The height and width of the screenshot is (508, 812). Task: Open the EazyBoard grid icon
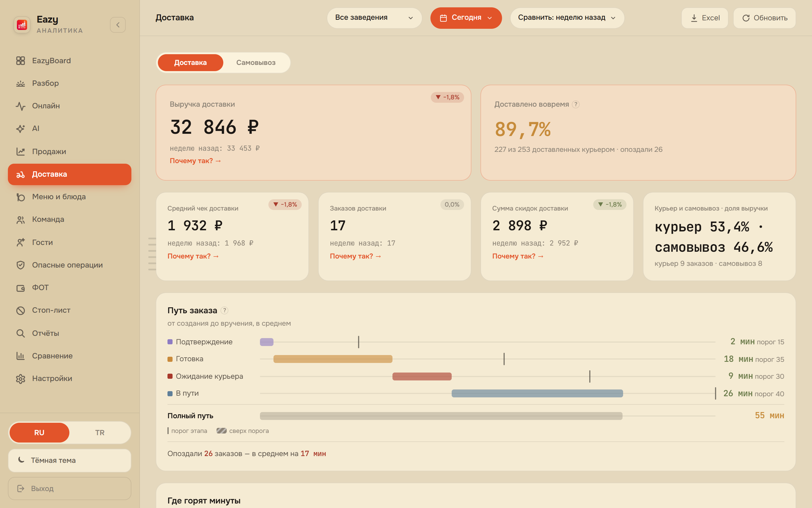pos(21,60)
